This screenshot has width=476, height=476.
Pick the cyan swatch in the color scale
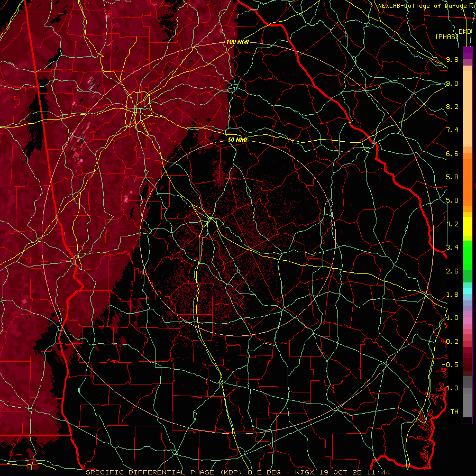point(467,291)
